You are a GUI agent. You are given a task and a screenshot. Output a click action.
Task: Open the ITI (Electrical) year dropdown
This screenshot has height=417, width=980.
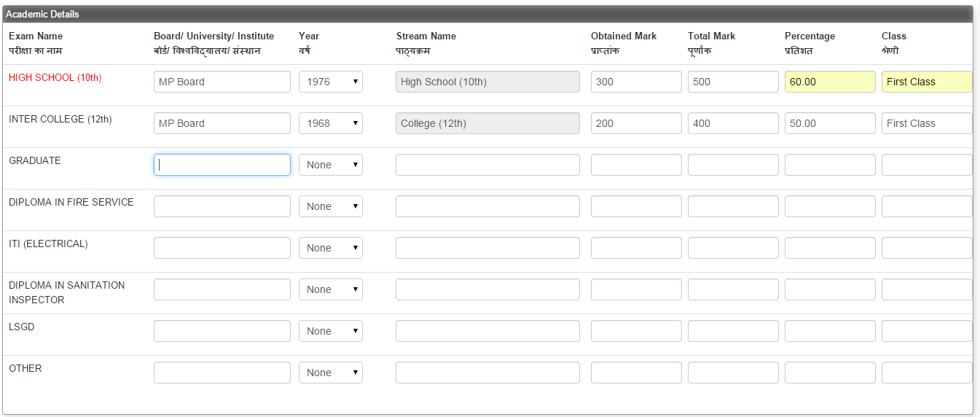click(331, 248)
